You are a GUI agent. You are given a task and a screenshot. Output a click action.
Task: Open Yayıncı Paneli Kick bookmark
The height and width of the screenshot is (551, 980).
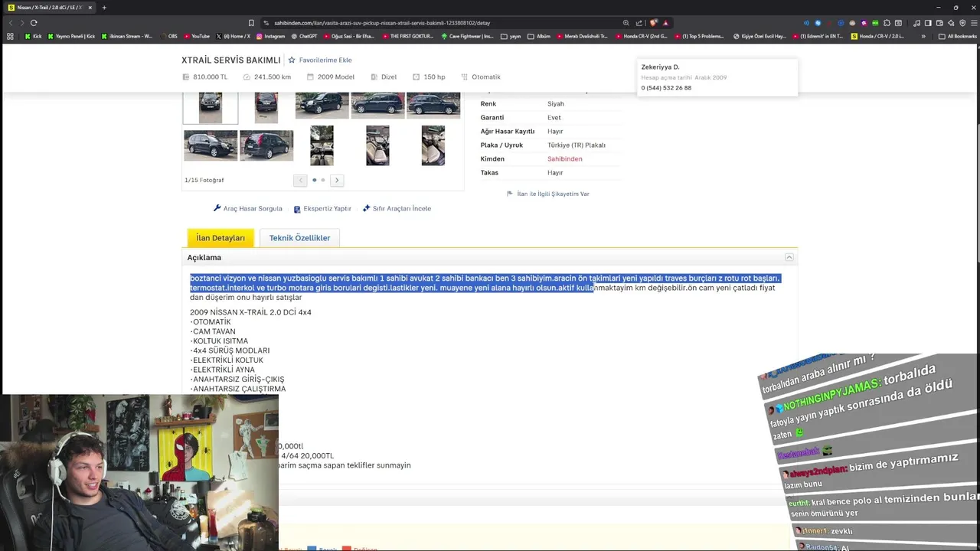(71, 36)
